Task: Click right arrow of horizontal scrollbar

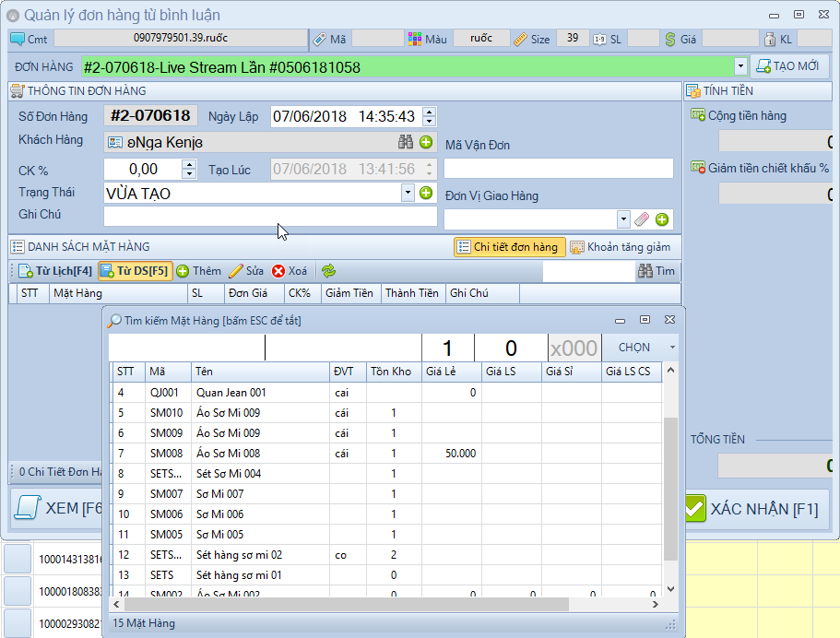Action: pos(656,604)
